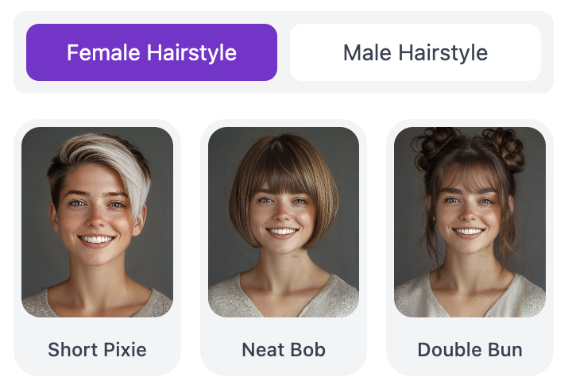Click the V-neck top in Neat Bob photo
This screenshot has height=392, width=572.
[284, 298]
